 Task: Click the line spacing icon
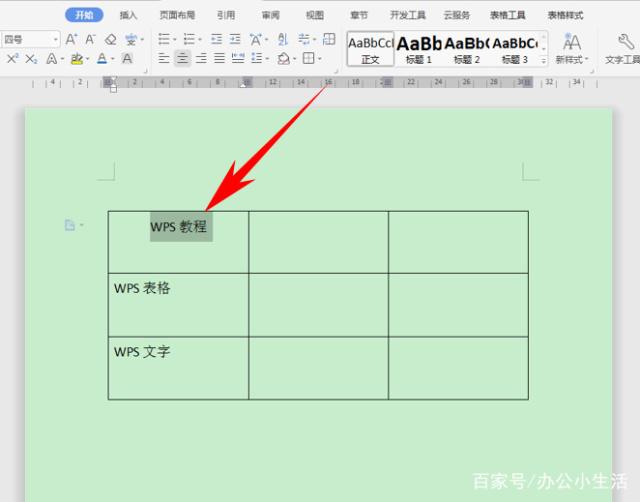[x=257, y=59]
